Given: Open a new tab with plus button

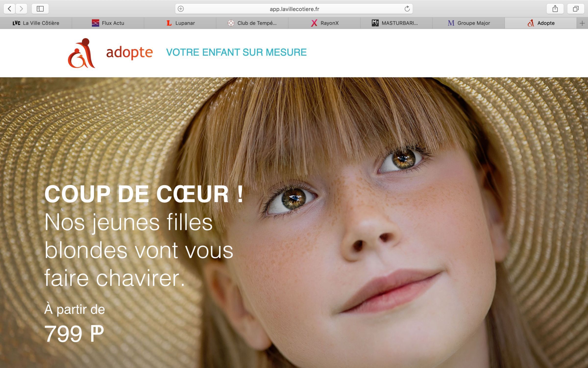Looking at the screenshot, I should click(x=582, y=23).
